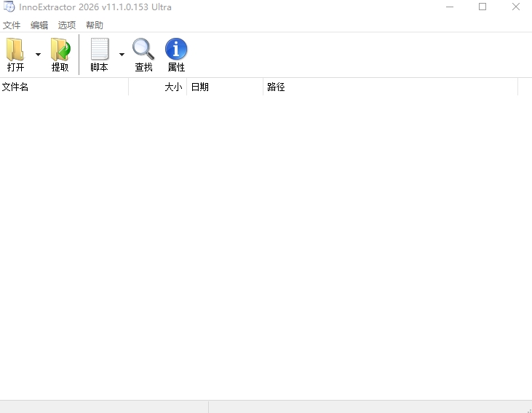Viewport: 532px width, 413px height.
Task: Open the 文件 menu
Action: tap(12, 25)
